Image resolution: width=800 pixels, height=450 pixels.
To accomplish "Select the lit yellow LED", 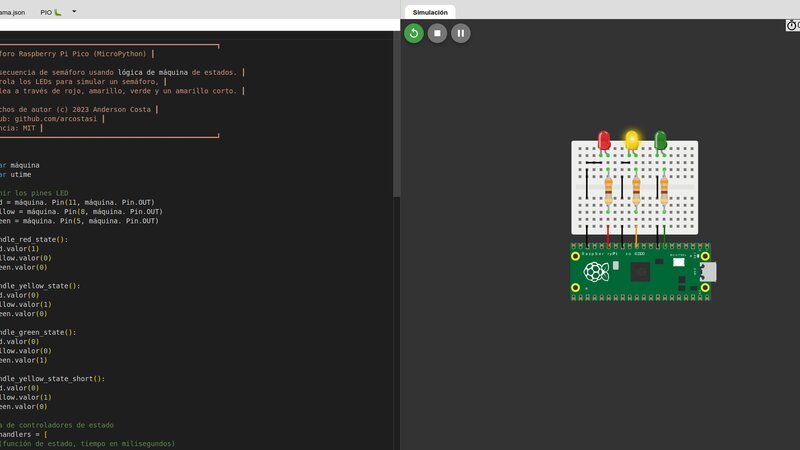I will (x=632, y=141).
